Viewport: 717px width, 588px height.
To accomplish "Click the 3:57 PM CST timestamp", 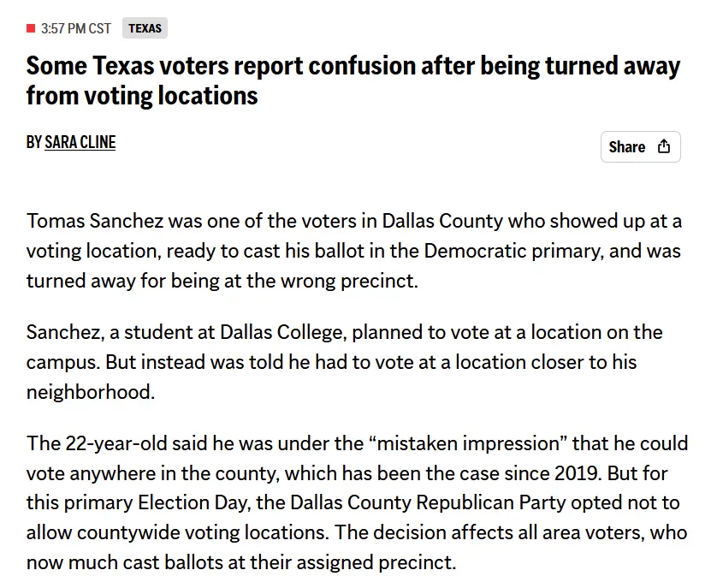I will click(75, 28).
